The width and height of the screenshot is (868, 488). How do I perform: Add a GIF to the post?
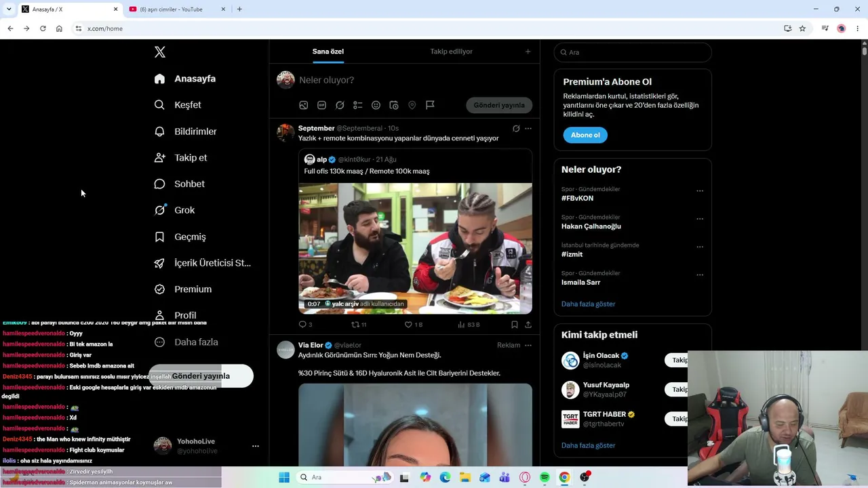[321, 105]
